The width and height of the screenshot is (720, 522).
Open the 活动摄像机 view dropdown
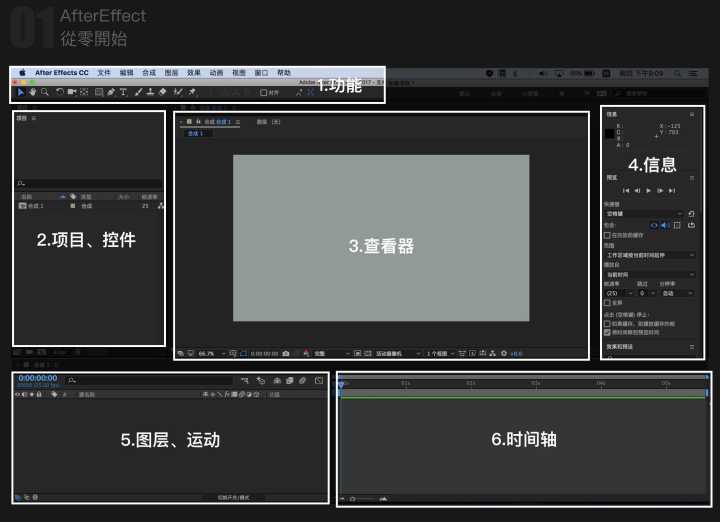pyautogui.click(x=398, y=354)
